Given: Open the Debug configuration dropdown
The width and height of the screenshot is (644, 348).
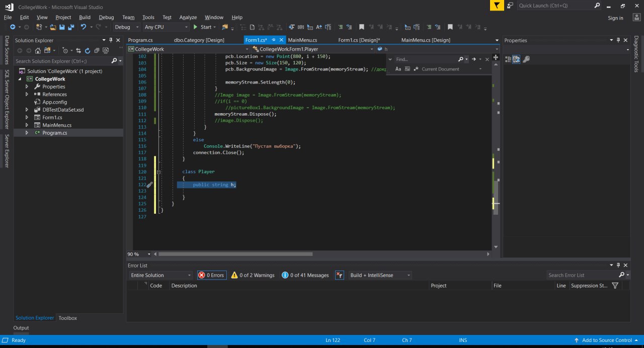Looking at the screenshot, I should (126, 27).
